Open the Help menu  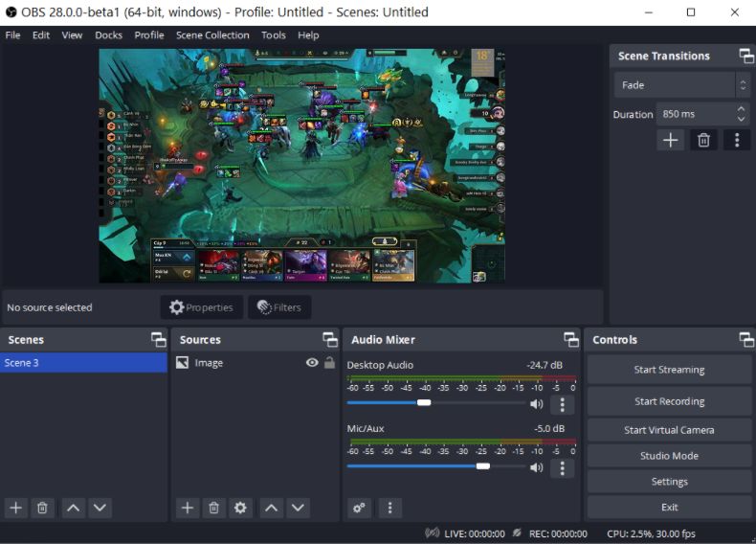pos(308,35)
